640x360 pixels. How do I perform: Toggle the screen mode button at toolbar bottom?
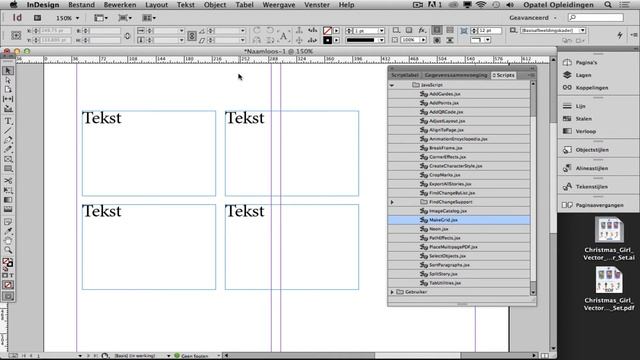[8, 296]
